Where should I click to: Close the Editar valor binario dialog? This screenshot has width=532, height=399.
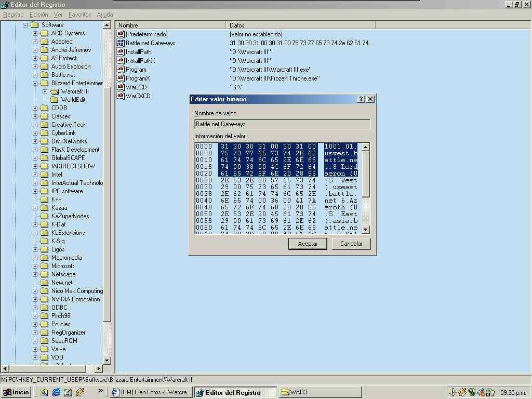point(370,99)
